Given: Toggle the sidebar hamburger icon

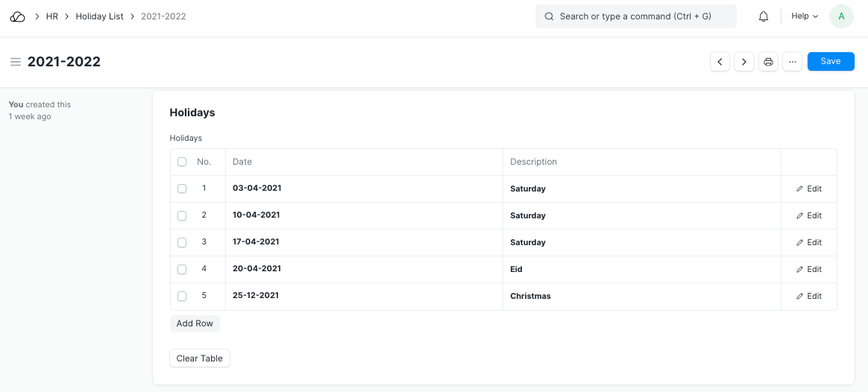Looking at the screenshot, I should (x=15, y=62).
